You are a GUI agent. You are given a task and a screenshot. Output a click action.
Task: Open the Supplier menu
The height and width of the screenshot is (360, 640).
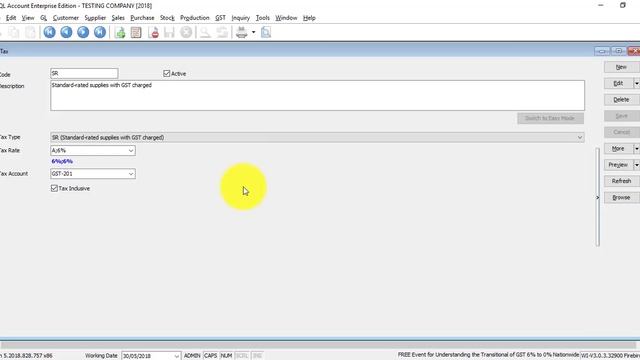(x=95, y=18)
